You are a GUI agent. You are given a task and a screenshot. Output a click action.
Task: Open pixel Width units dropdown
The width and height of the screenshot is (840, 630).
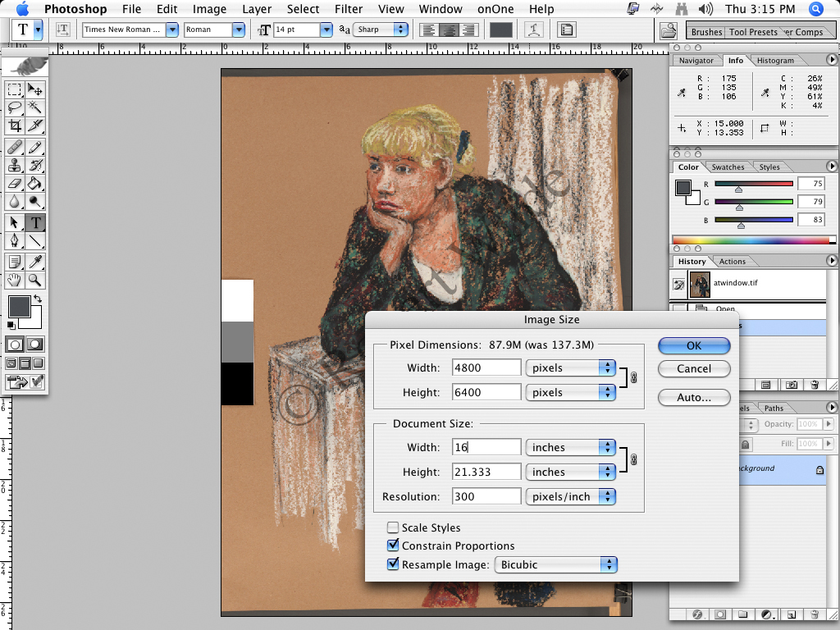[x=571, y=367]
